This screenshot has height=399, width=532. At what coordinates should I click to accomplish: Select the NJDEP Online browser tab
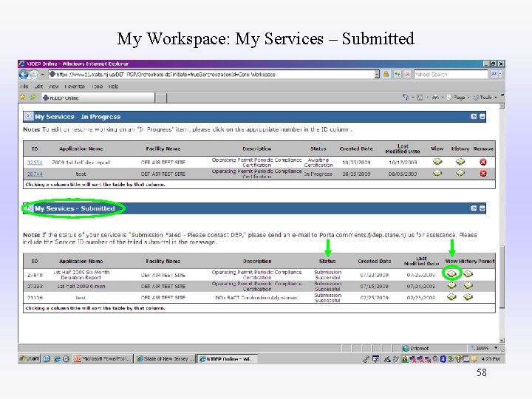tap(98, 98)
